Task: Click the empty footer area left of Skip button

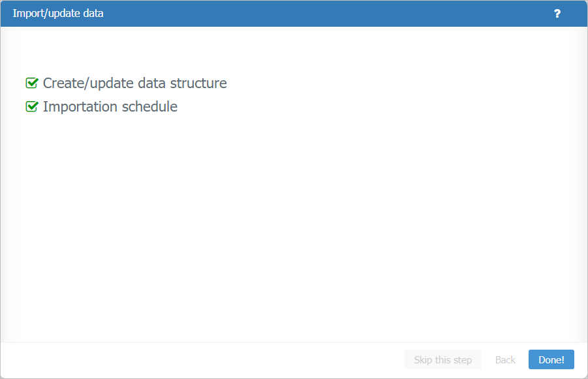Action: 196,360
